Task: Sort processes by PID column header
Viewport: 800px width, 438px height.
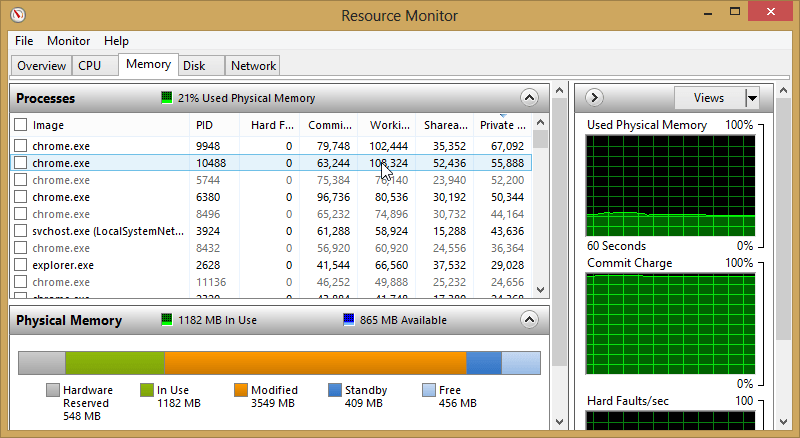Action: pos(205,125)
